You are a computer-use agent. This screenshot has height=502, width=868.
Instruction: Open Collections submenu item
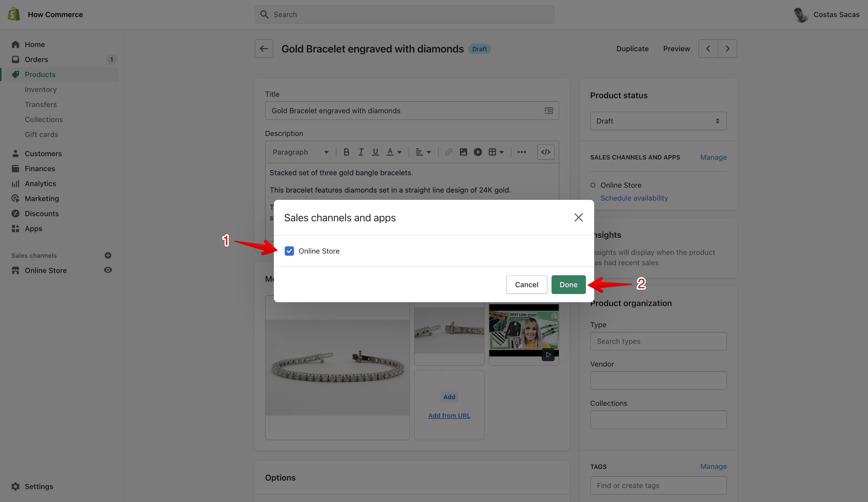tap(44, 119)
